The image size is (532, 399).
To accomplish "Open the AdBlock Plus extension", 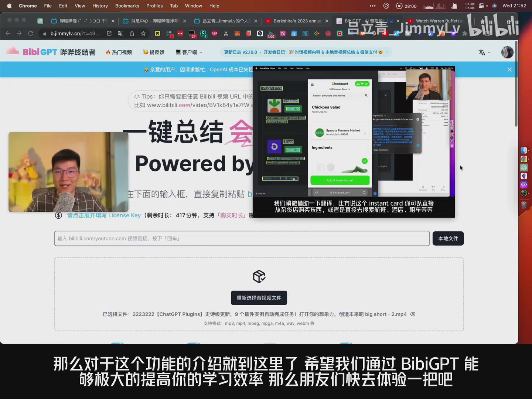I will [214, 34].
